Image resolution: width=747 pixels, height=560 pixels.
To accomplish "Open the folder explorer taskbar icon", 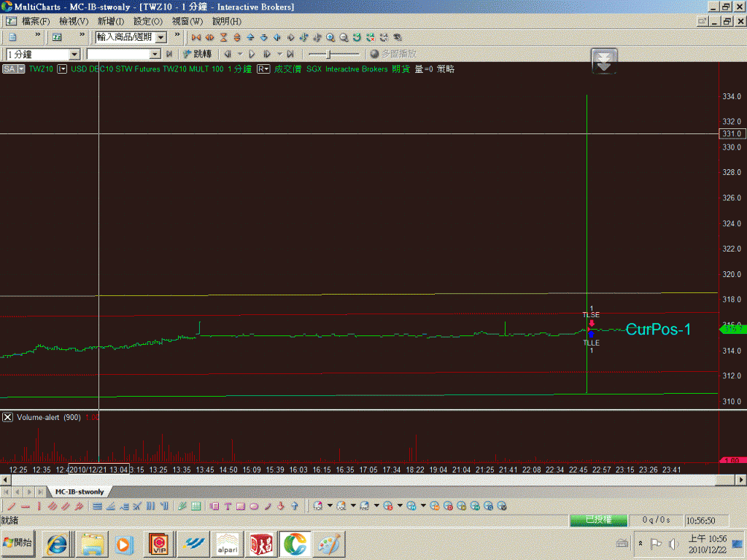I will [x=93, y=544].
